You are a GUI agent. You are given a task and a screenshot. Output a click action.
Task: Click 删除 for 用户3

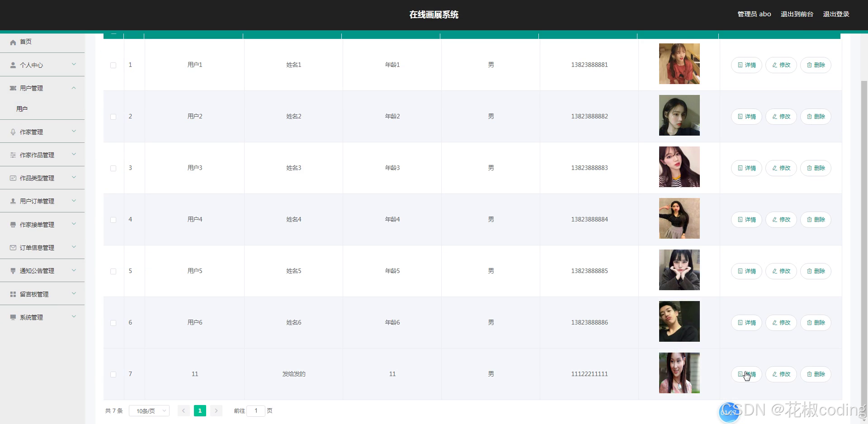coord(816,168)
